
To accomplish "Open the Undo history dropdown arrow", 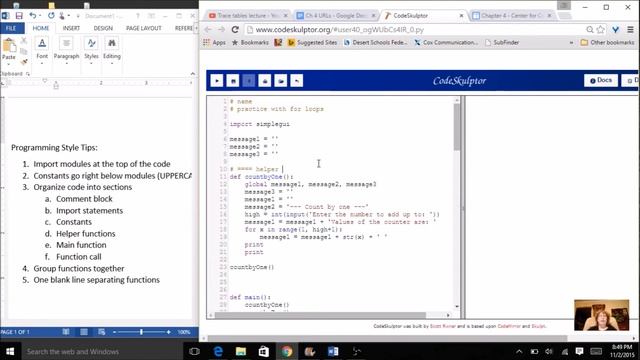I will click(40, 16).
